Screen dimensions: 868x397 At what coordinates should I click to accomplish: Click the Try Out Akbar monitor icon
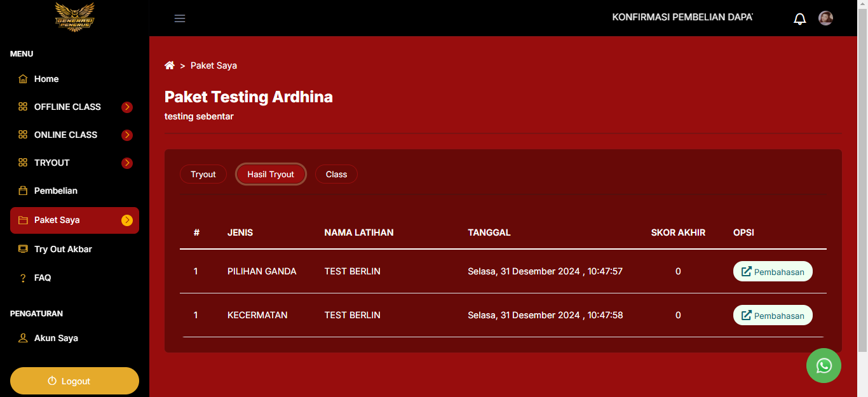tap(23, 249)
